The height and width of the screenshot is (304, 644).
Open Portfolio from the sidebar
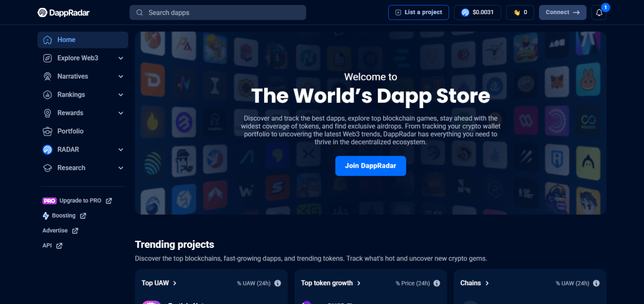coord(70,131)
